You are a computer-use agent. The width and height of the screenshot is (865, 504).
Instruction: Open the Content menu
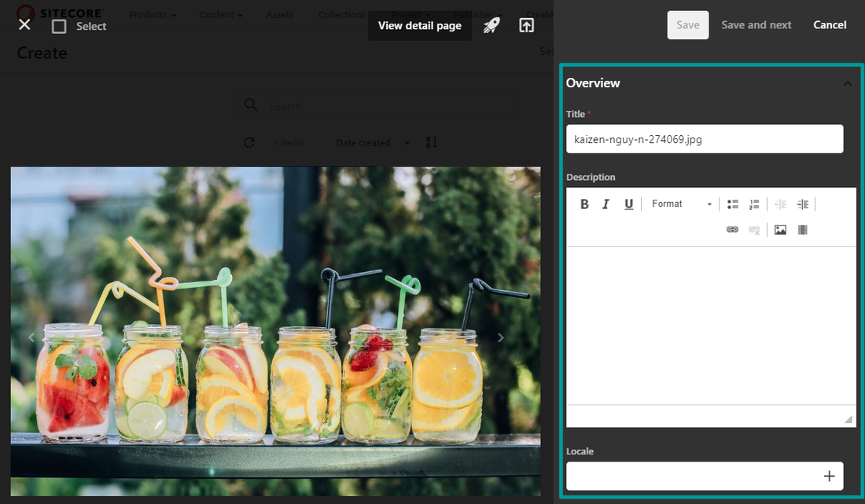221,15
